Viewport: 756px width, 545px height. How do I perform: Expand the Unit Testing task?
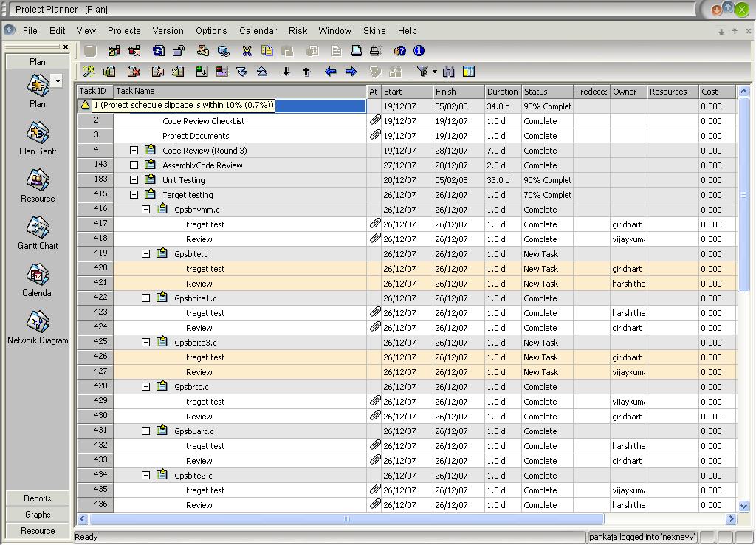tap(134, 180)
